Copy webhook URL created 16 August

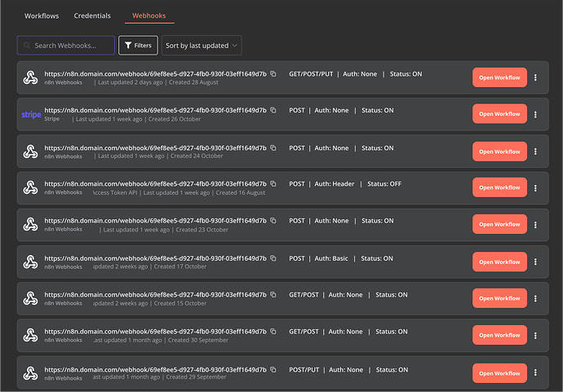(273, 183)
